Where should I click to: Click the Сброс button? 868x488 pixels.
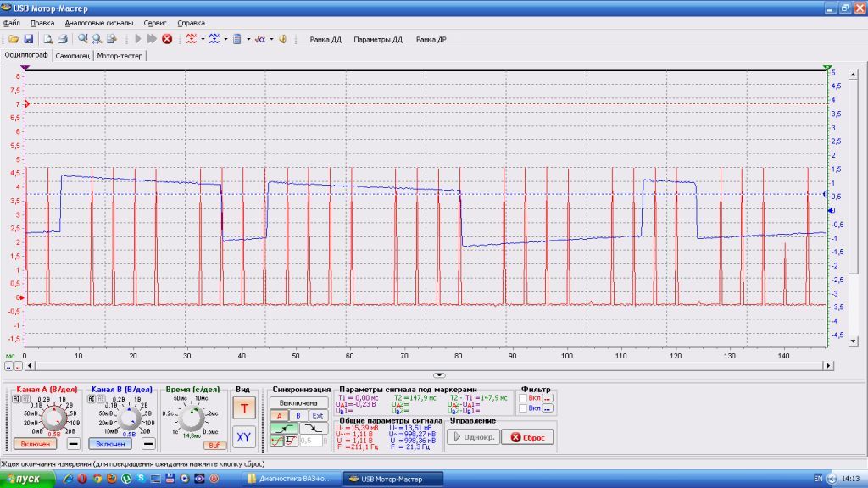(x=527, y=437)
